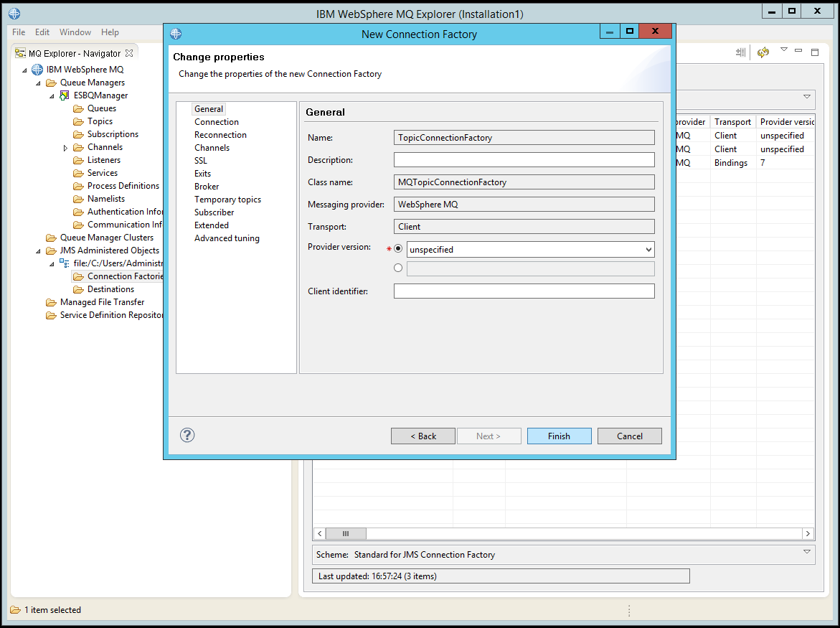This screenshot has height=628, width=840.
Task: Expand the Channels tree node
Action: point(65,146)
